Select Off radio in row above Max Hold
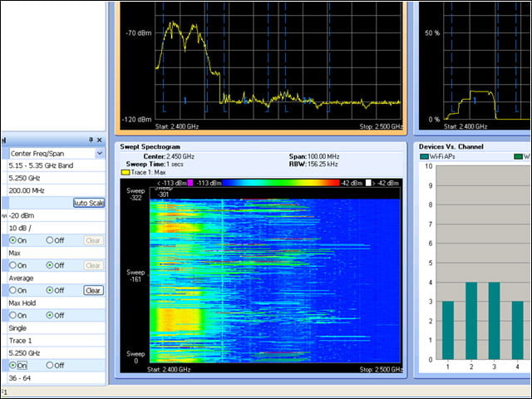This screenshot has width=532, height=399. (x=50, y=290)
